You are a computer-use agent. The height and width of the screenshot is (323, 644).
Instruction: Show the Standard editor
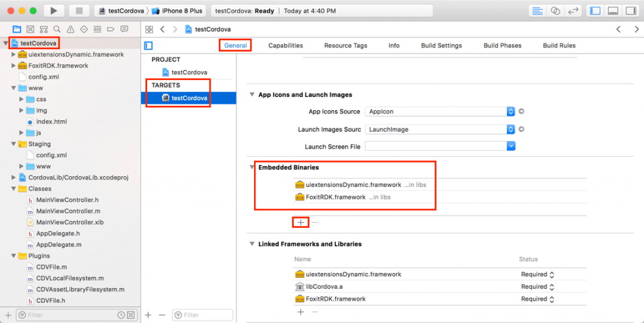537,11
